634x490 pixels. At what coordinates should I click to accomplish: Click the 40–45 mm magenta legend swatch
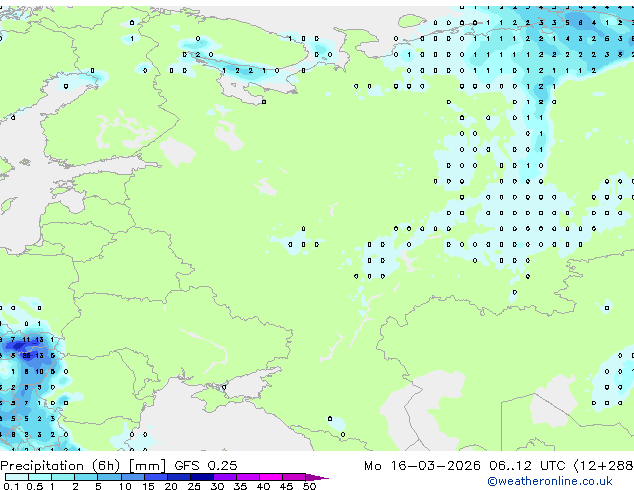(271, 477)
